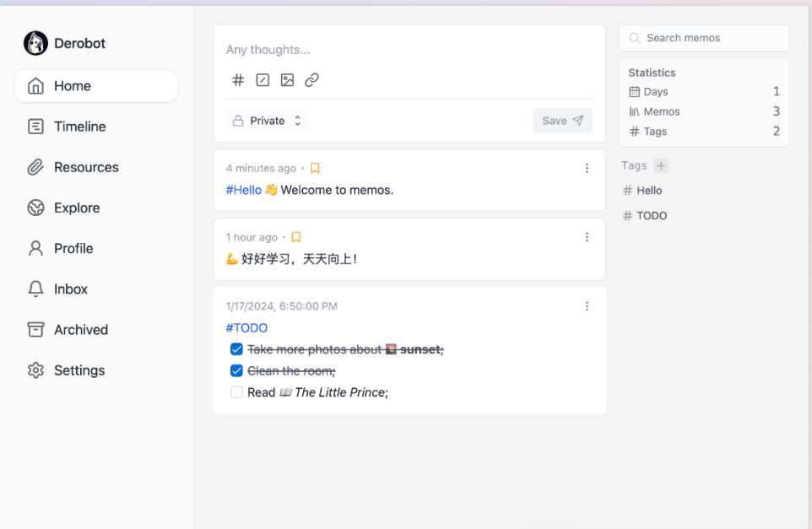Open the Inbox bell icon
The image size is (812, 529).
(x=35, y=289)
